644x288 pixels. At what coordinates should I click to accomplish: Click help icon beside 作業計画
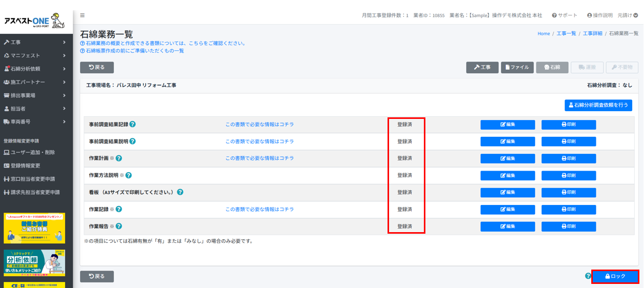(119, 158)
